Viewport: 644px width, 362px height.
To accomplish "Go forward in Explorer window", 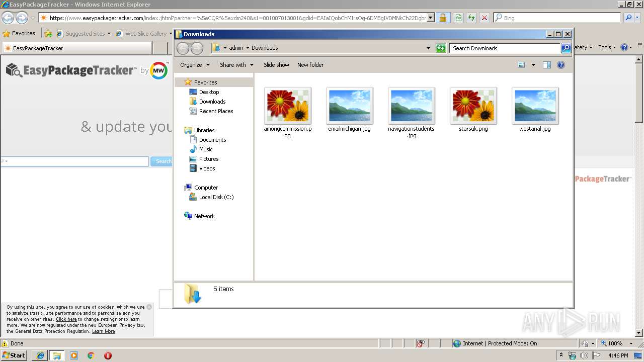I will pos(197,48).
